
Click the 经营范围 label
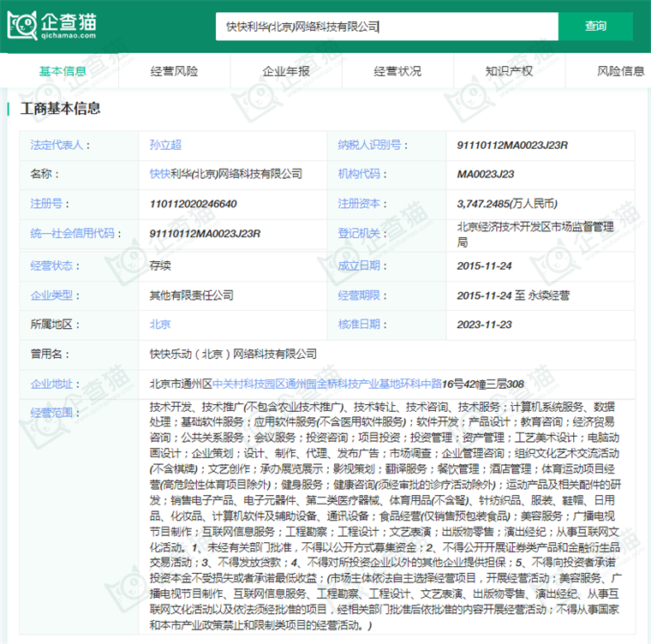pyautogui.click(x=51, y=413)
